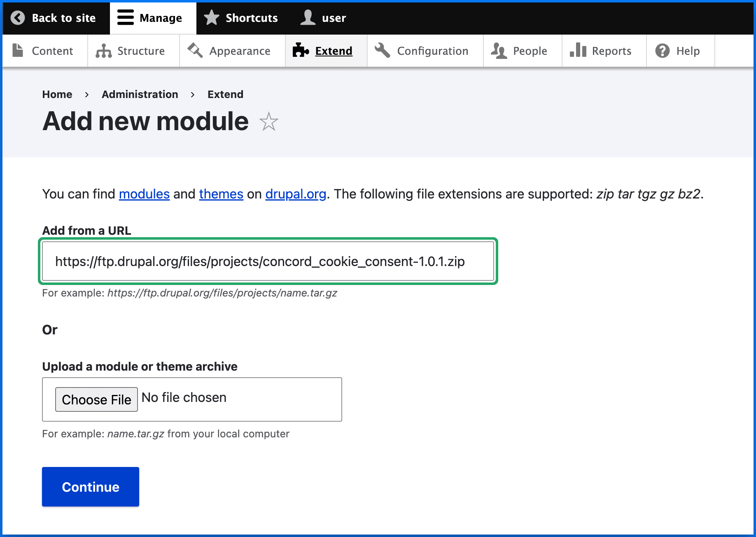This screenshot has width=756, height=537.
Task: Open the Content admin section
Action: [x=44, y=51]
